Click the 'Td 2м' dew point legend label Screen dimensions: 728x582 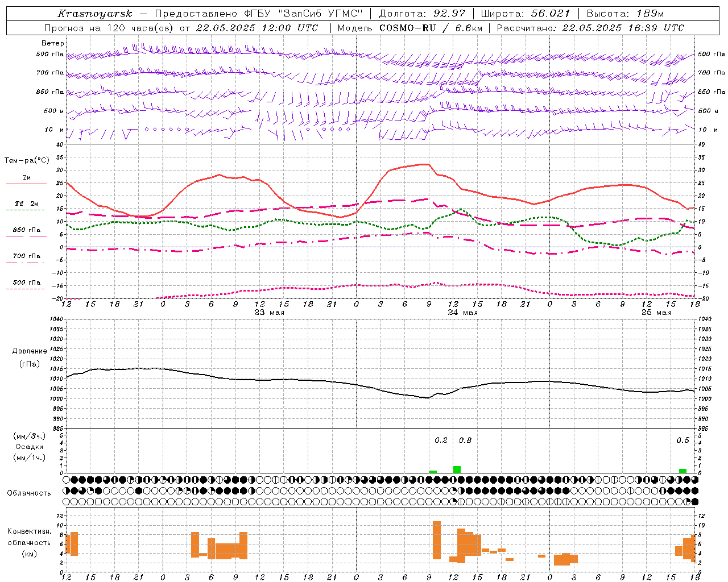(26, 203)
